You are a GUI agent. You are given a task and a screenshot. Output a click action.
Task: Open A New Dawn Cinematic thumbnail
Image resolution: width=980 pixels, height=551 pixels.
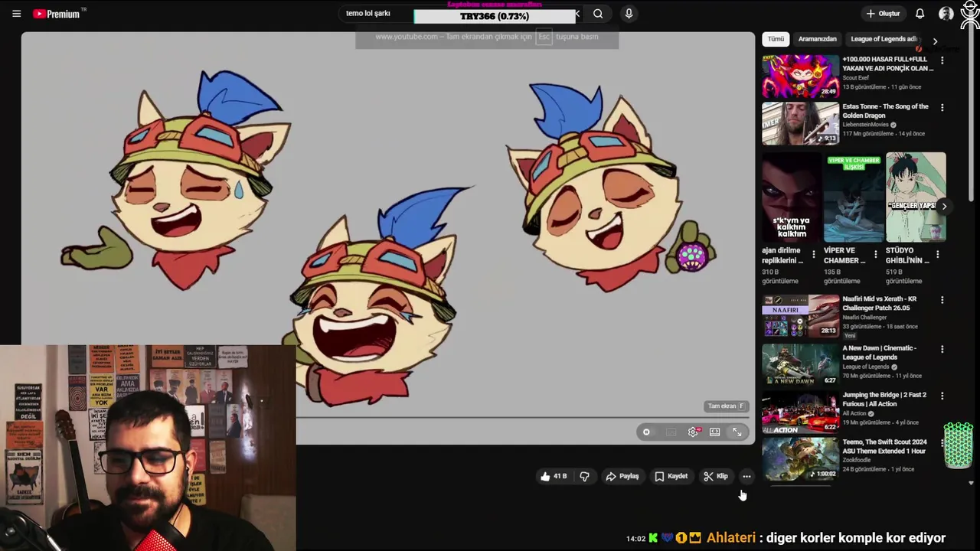[800, 364]
